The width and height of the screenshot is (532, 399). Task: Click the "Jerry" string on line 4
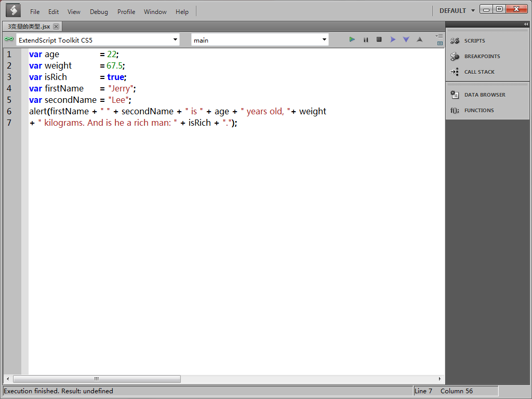pyautogui.click(x=121, y=88)
